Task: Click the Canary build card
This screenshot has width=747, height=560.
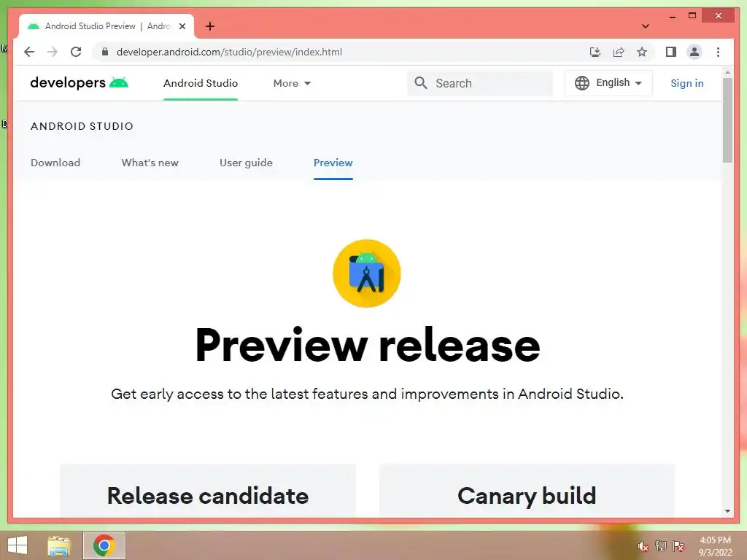Action: 527,491
